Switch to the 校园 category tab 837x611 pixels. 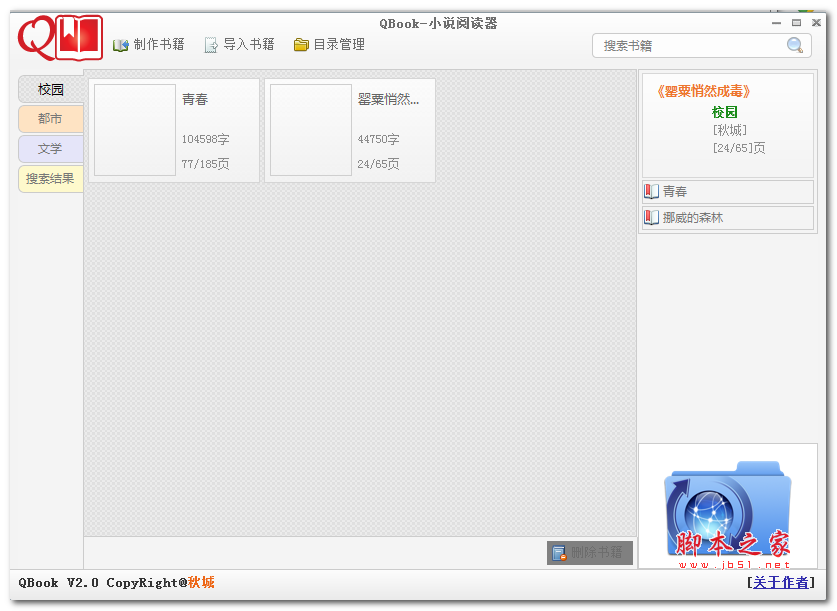point(49,89)
